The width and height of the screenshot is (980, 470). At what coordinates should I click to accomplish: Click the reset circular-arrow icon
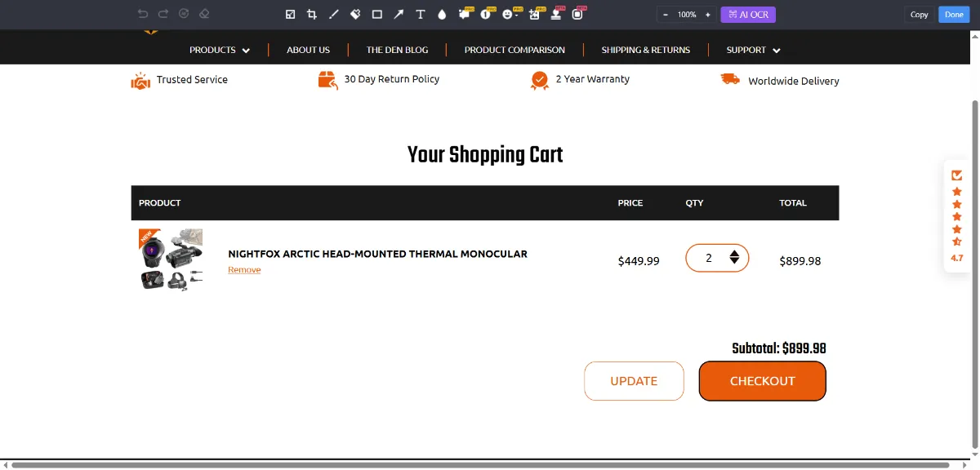click(184, 14)
